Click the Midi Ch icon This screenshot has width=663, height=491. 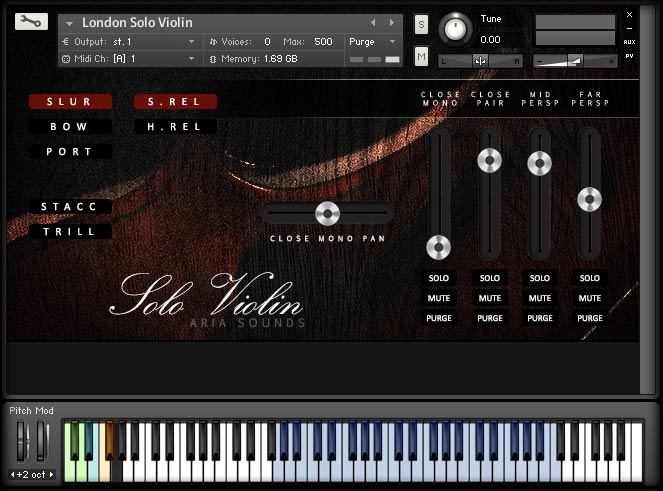(66, 59)
